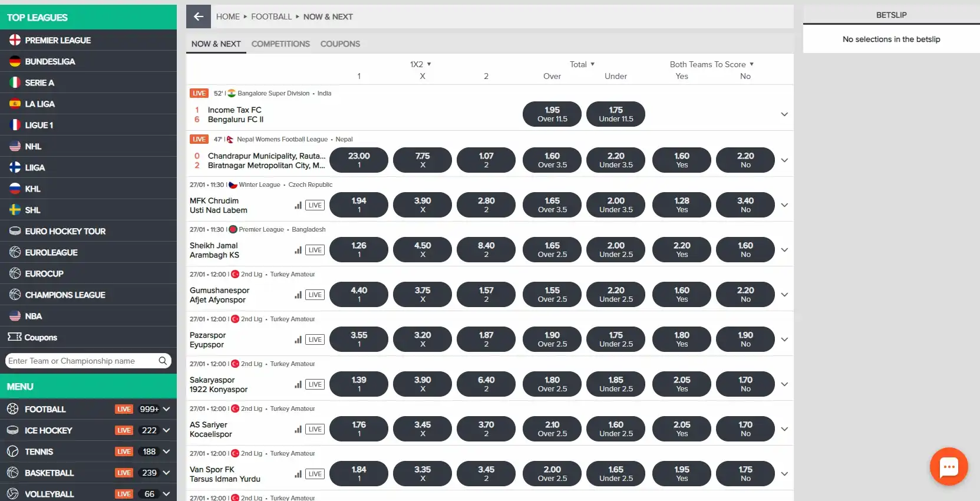The width and height of the screenshot is (980, 501).
Task: Open stats icon for MFK Chrudim match
Action: 298,205
